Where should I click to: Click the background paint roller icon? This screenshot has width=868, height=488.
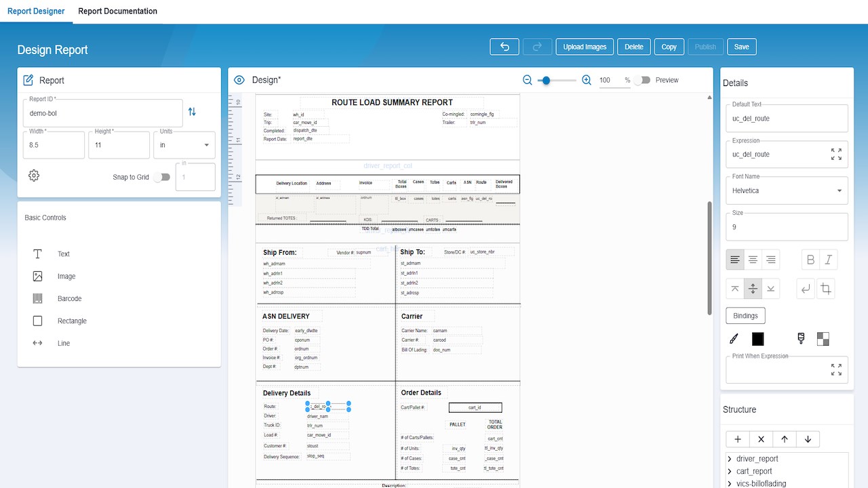click(x=801, y=338)
